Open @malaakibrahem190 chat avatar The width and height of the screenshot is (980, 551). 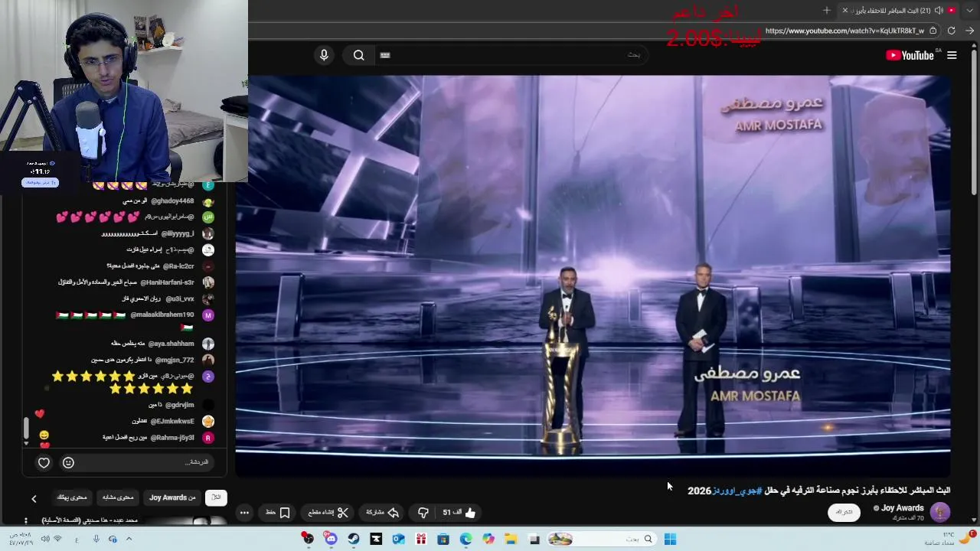tap(208, 315)
